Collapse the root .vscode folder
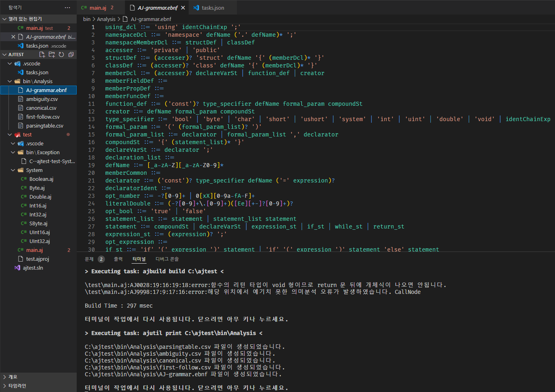The width and height of the screenshot is (555, 392). coord(10,63)
